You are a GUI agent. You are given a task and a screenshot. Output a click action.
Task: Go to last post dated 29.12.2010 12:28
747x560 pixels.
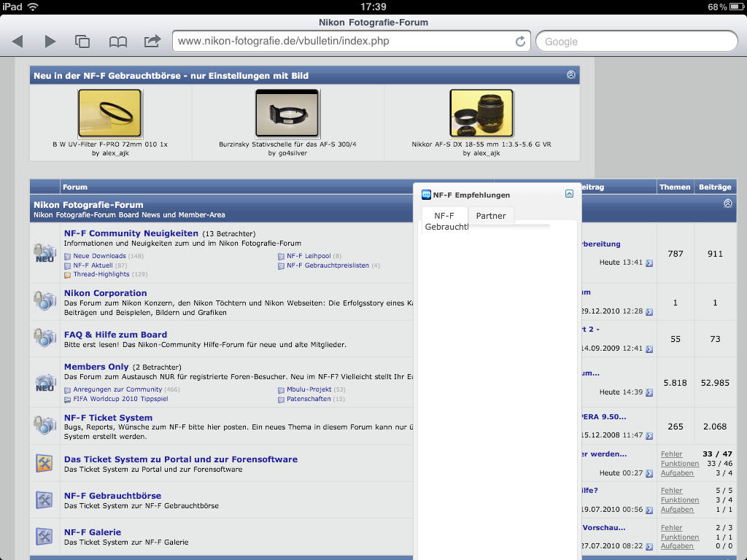pyautogui.click(x=649, y=312)
